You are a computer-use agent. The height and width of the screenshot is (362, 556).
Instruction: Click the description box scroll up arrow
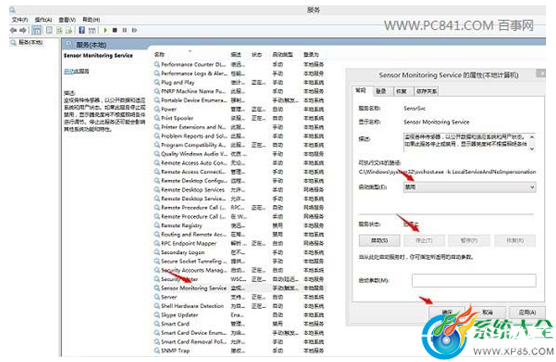click(532, 137)
